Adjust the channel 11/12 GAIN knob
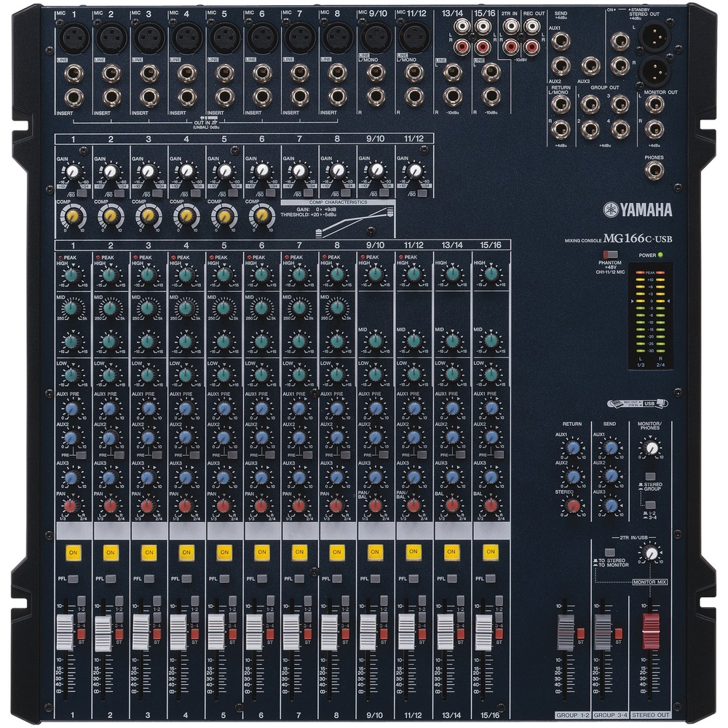 pos(415,172)
